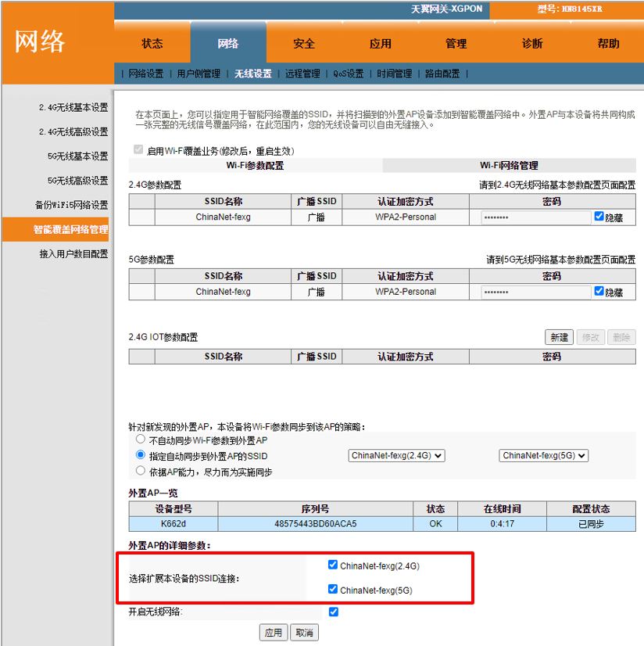The height and width of the screenshot is (646, 644).
Task: Open the 网络 top tab
Action: 228,44
